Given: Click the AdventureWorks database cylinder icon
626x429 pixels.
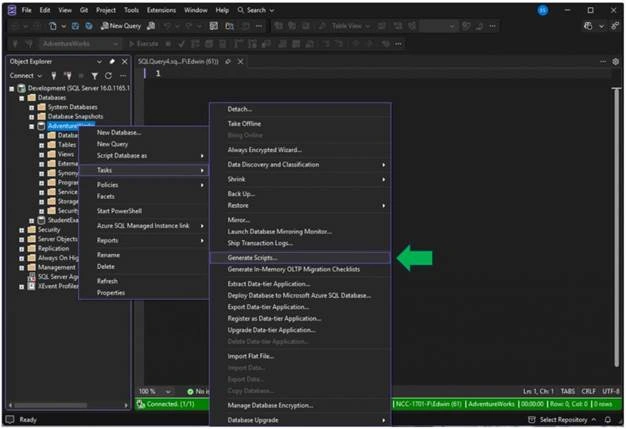Looking at the screenshot, I should (x=41, y=126).
